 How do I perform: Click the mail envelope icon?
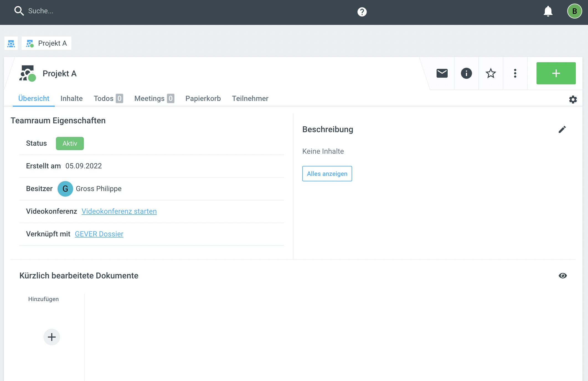pos(442,73)
